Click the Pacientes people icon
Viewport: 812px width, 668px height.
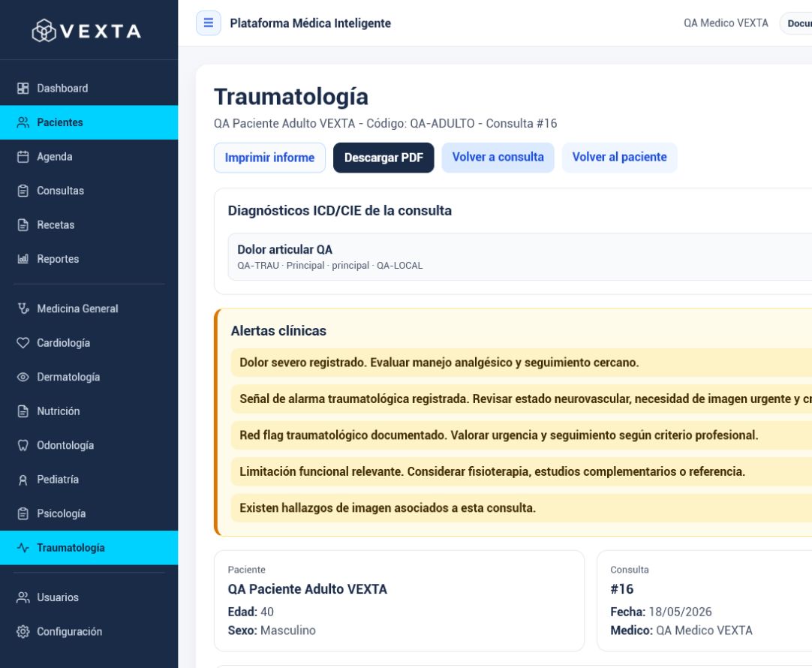(23, 123)
